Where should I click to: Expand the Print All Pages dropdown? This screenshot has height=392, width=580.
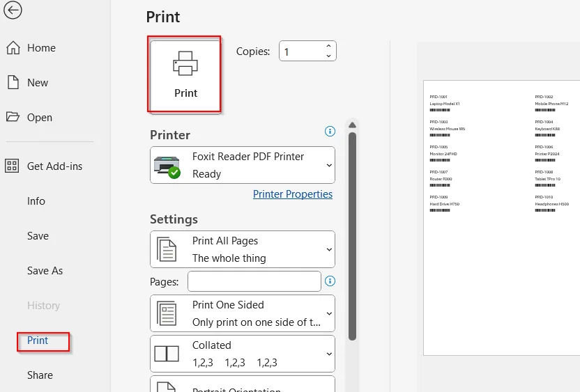(x=243, y=249)
